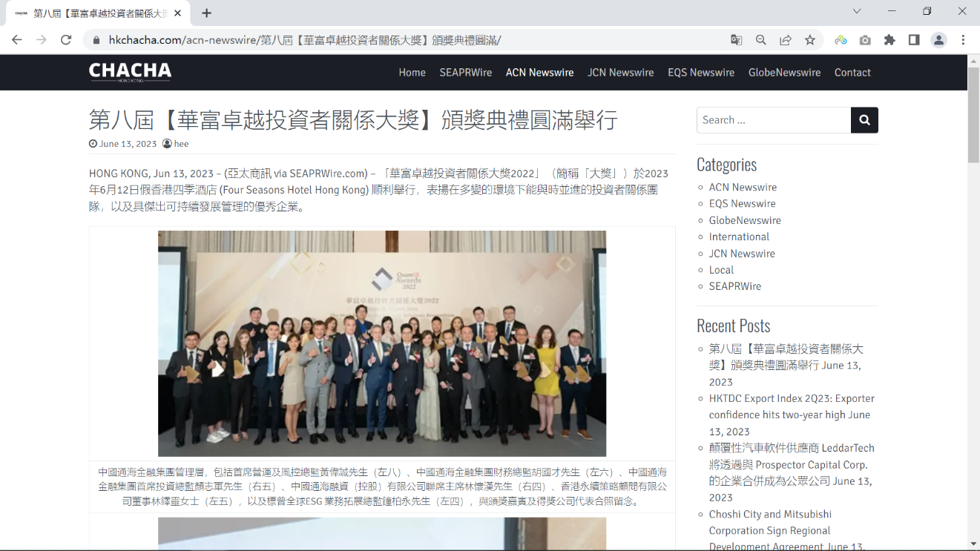
Task: Close the current browser tab
Action: [178, 13]
